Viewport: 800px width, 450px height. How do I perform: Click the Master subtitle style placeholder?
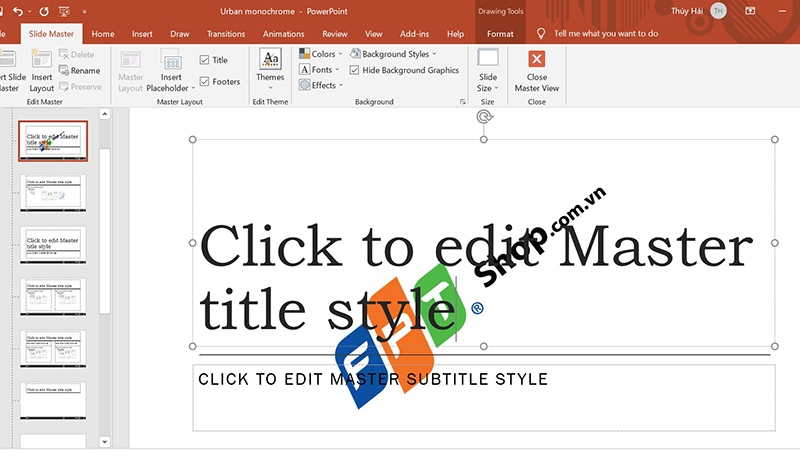484,398
